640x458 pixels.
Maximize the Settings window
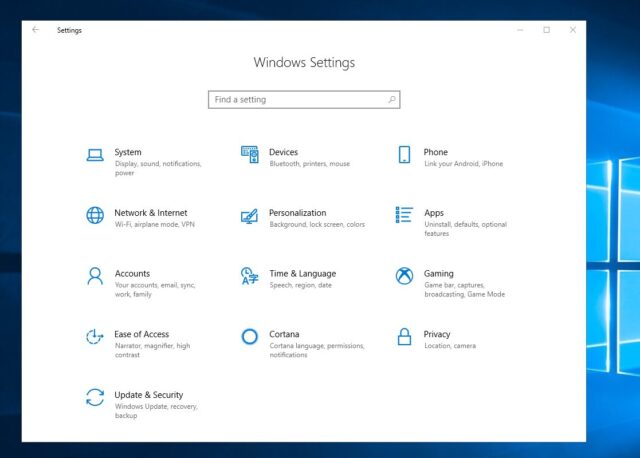(x=547, y=30)
